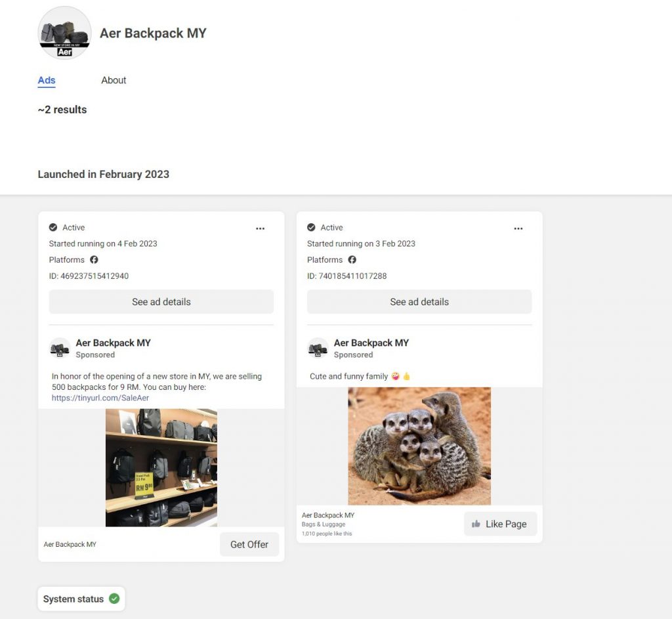Click advertiser avatar in the backpack sale ad
The width and height of the screenshot is (672, 619).
click(60, 348)
